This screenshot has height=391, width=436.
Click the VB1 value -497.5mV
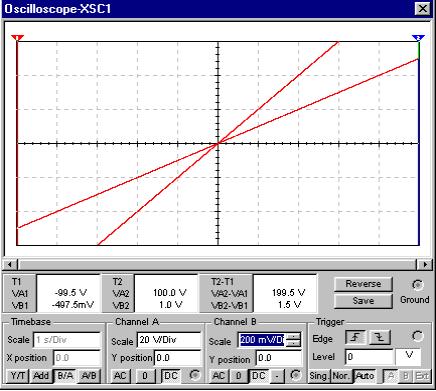[73, 304]
